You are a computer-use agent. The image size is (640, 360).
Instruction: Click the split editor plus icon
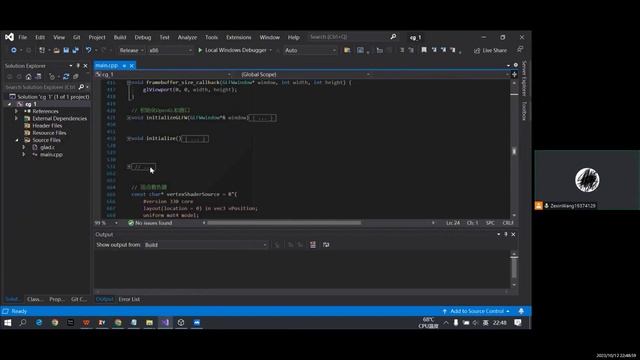click(514, 75)
